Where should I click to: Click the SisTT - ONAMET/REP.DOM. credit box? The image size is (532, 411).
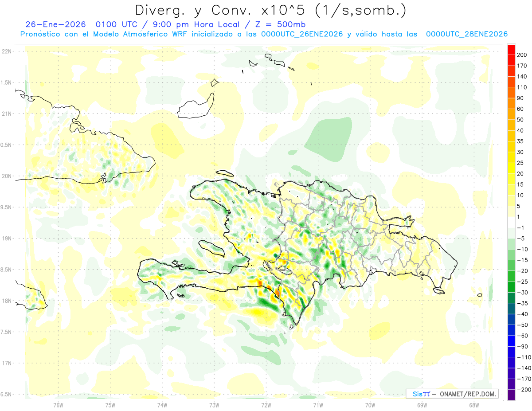452,394
